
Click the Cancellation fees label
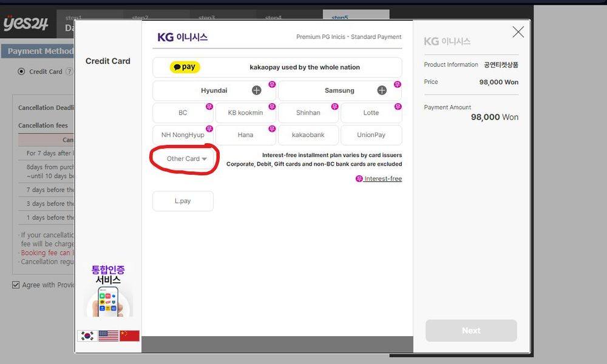coord(43,126)
